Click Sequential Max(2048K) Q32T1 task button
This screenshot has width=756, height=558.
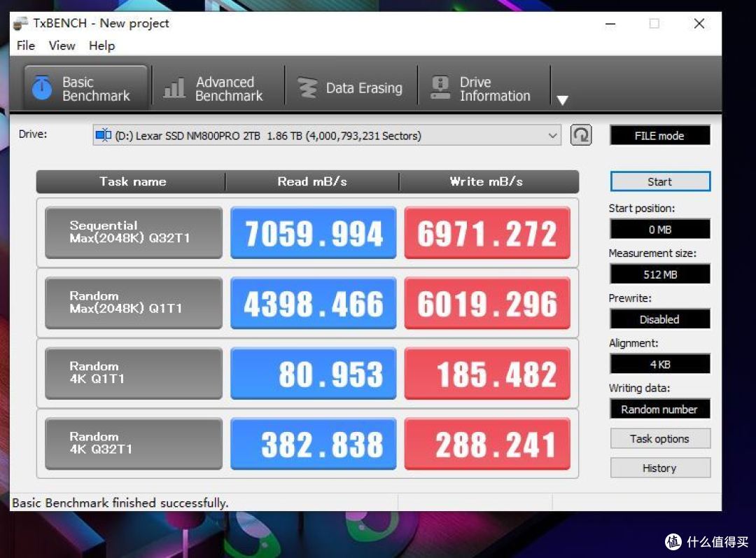point(134,232)
